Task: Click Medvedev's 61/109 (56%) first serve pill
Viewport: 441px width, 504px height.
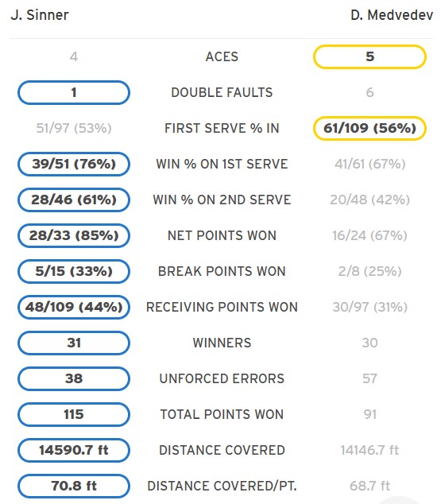Action: coord(369,128)
